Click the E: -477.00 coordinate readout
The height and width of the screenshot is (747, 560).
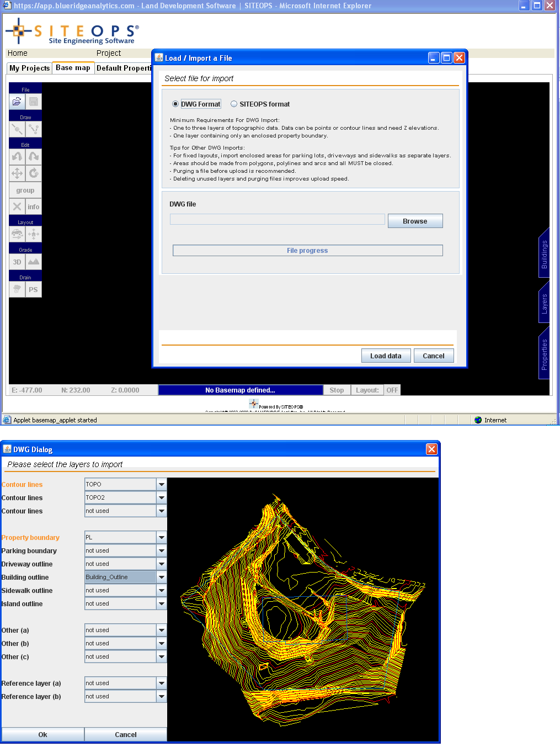tap(27, 390)
